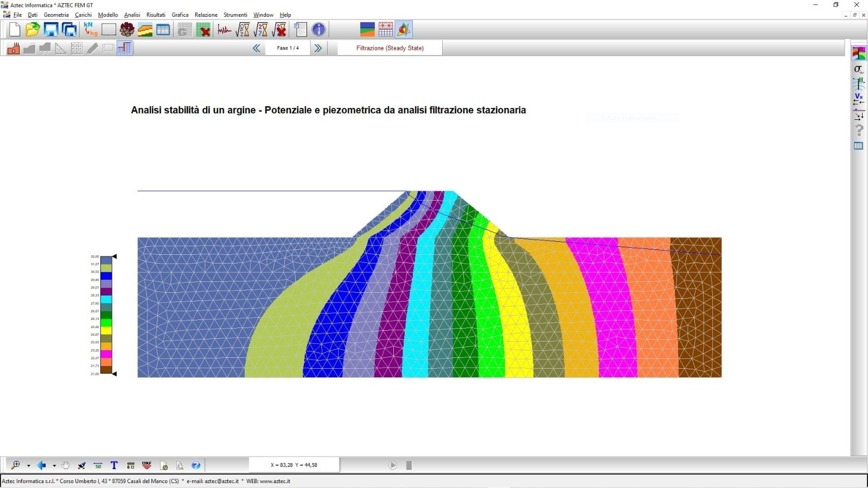Click the Filtrazione (Steady State) label
The height and width of the screenshot is (488, 868).
click(390, 48)
